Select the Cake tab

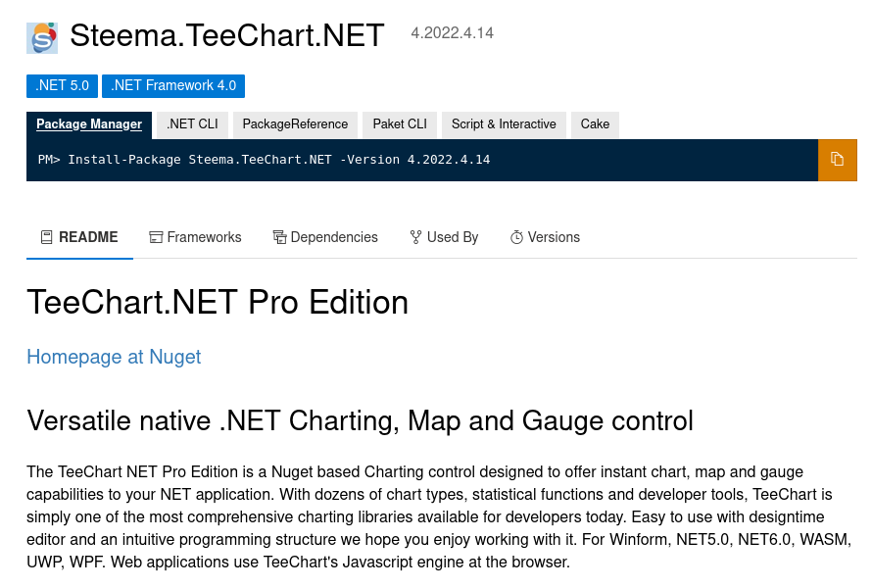point(595,124)
